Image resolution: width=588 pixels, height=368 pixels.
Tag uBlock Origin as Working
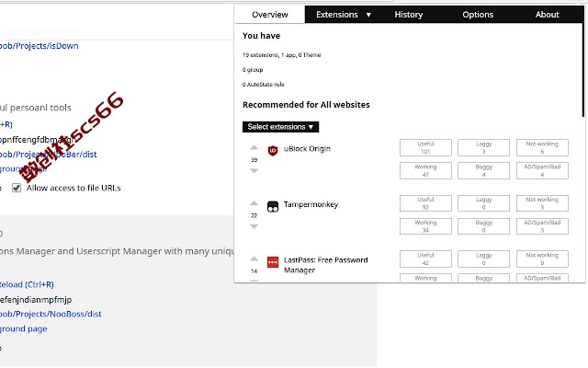click(425, 170)
